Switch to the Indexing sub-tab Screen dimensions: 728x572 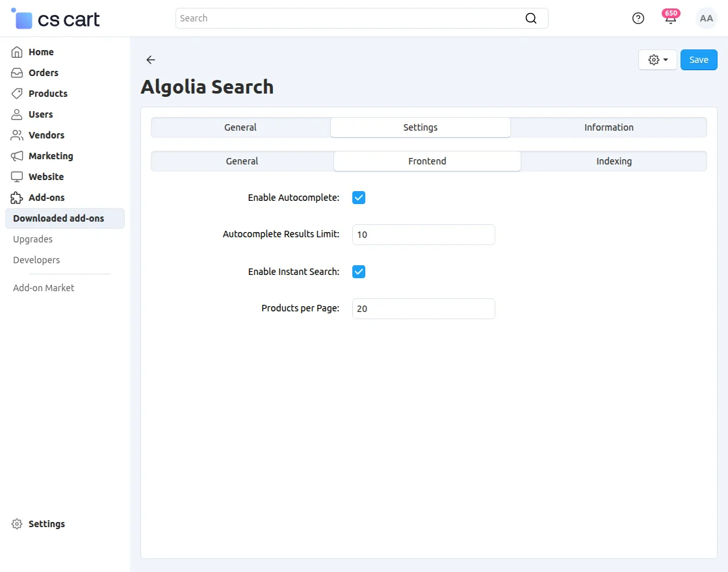[614, 161]
